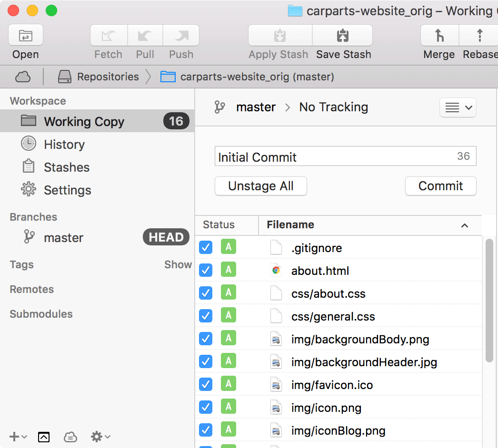Begin a rebase with the Rebase icon
This screenshot has height=448, width=498.
click(478, 35)
